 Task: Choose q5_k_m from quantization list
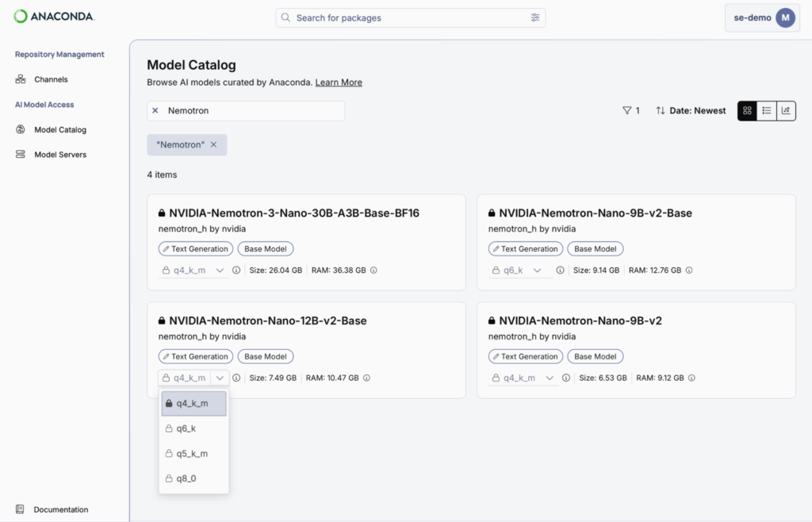point(192,454)
